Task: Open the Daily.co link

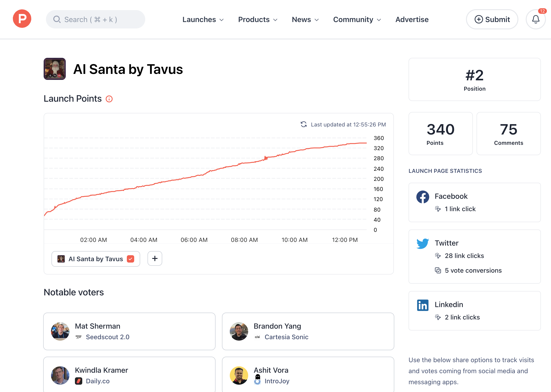Action: [x=98, y=381]
